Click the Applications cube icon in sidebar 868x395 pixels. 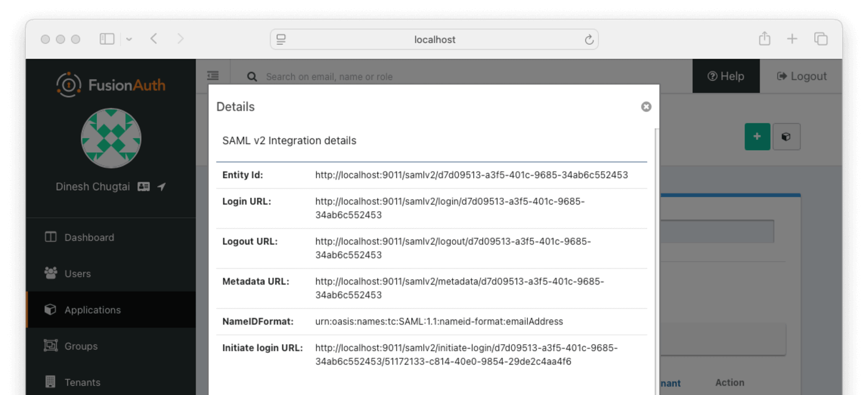tap(50, 309)
